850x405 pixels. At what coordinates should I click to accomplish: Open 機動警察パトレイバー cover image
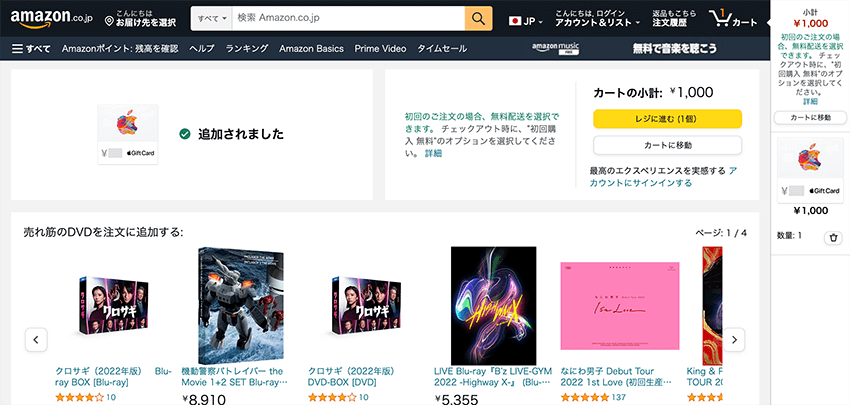point(241,306)
